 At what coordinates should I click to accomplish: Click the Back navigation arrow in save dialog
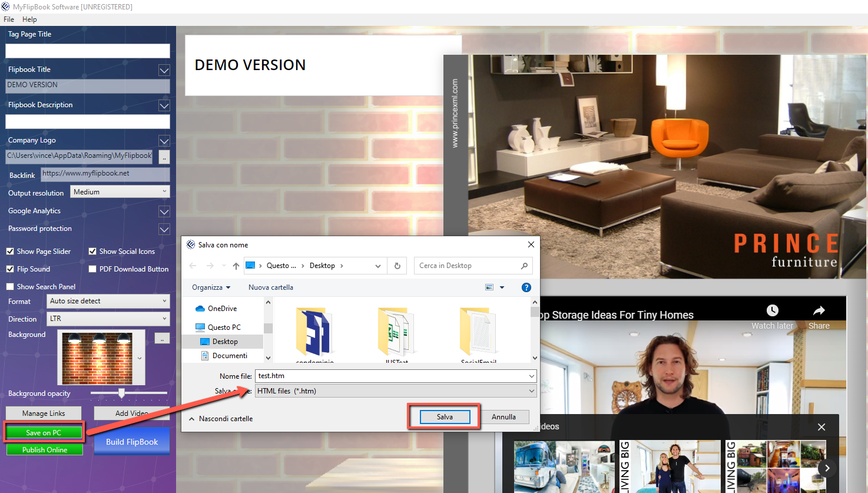tap(193, 266)
